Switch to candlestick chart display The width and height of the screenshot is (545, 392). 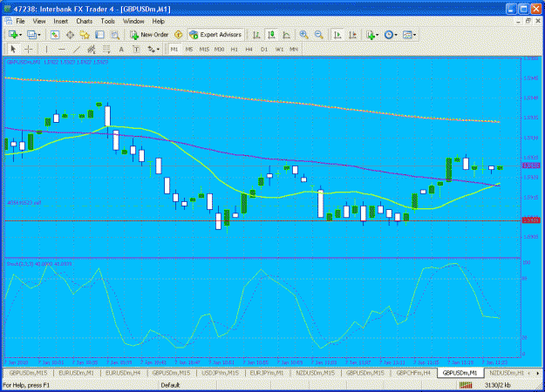tap(271, 35)
